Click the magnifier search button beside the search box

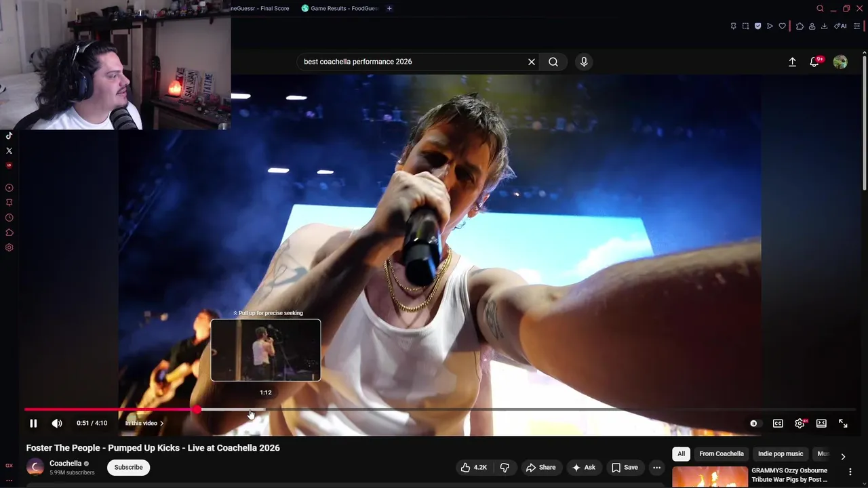point(553,62)
